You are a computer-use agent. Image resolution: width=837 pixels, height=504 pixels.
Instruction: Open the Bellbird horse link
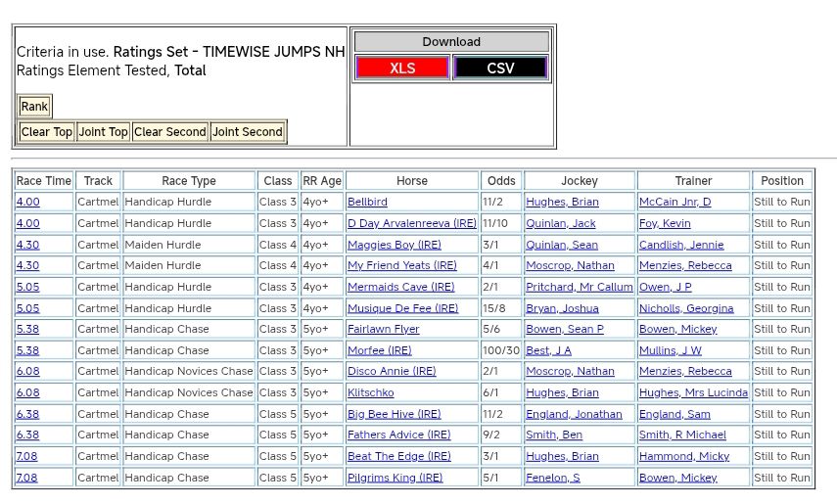367,203
